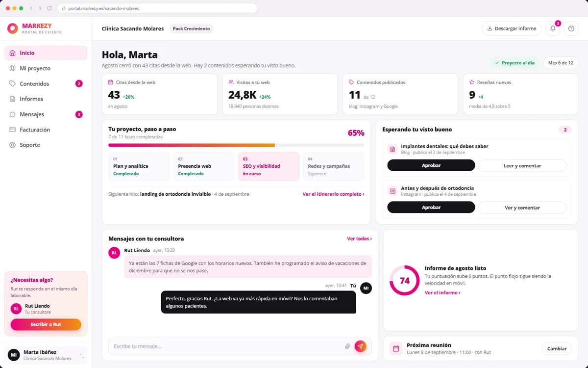Click the Pack Crecimiento badge
This screenshot has width=588, height=368.
click(x=191, y=28)
